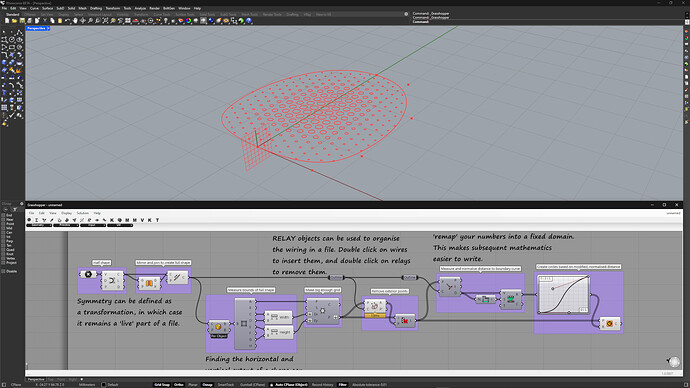Viewport: 690px width, 388px height.
Task: Click Grasshopper green icon in Rhino toolbar
Action: click(x=241, y=21)
